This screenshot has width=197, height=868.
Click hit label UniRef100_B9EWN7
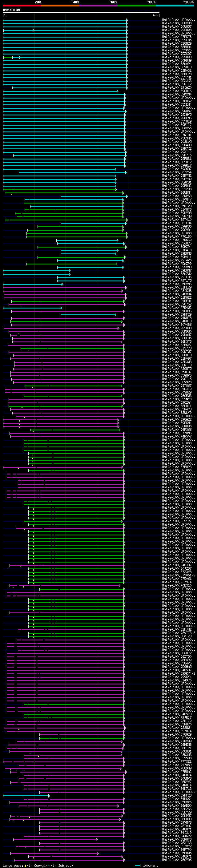click(x=177, y=270)
